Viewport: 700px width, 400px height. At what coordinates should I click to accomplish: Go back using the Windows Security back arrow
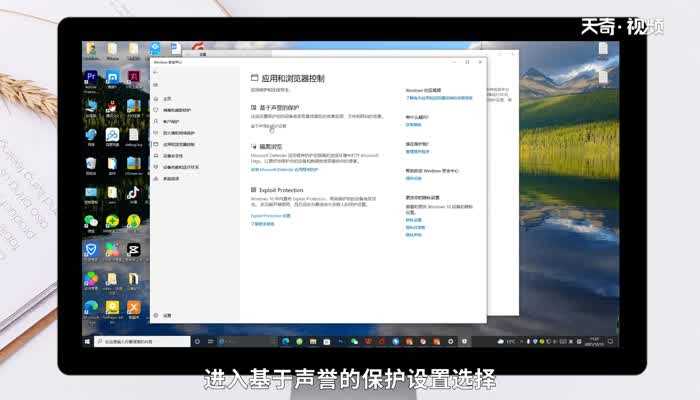(x=156, y=72)
